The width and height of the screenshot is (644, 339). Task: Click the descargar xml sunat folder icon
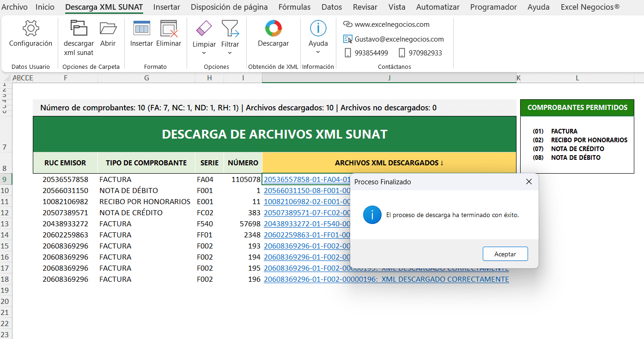[79, 29]
